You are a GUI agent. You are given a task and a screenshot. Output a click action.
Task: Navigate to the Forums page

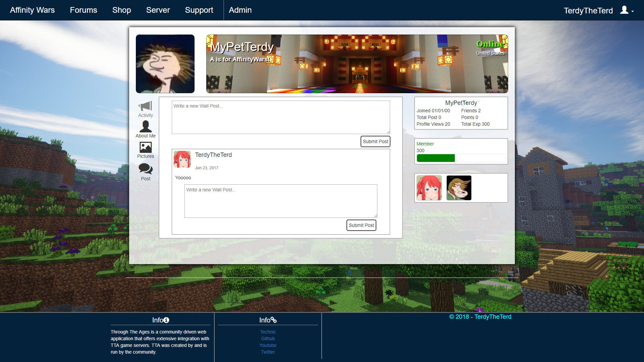point(83,10)
